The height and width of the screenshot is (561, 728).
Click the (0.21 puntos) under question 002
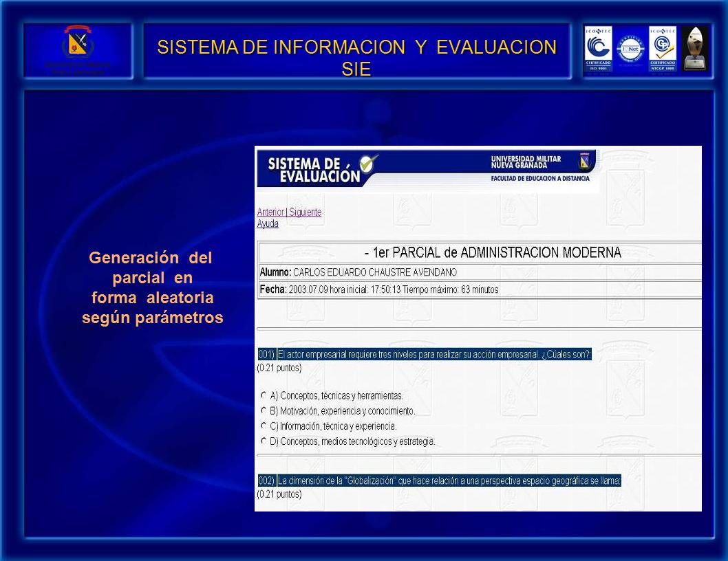(279, 494)
